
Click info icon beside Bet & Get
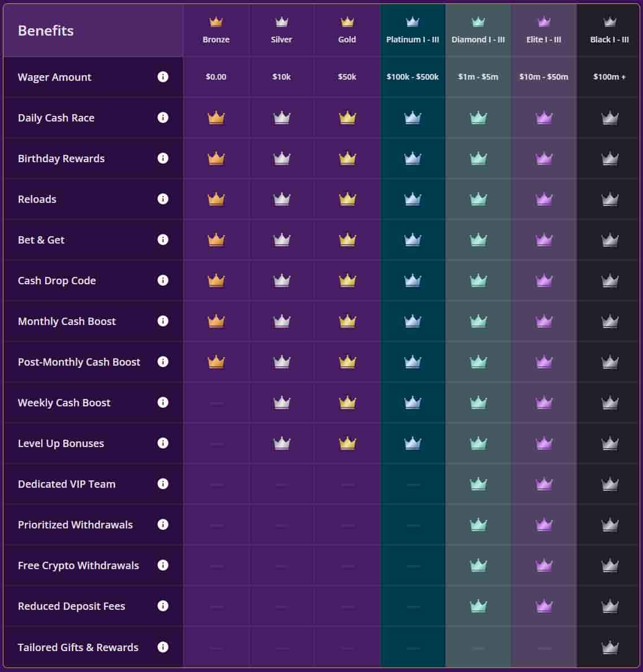click(163, 240)
